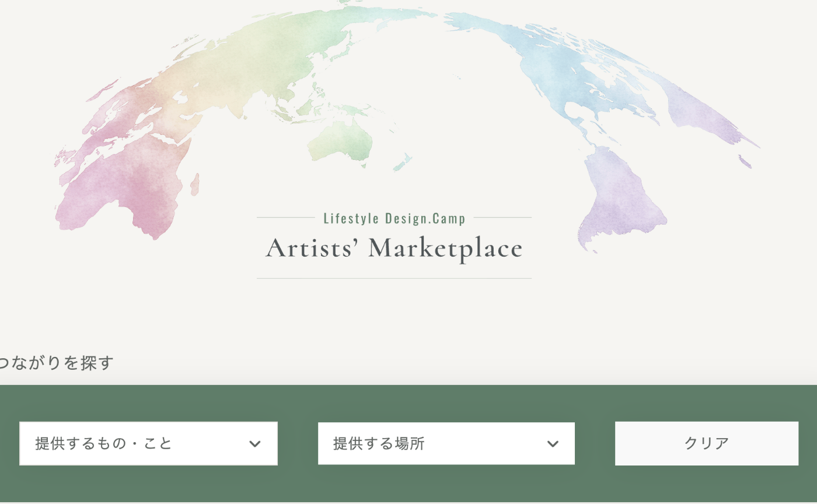Open the 提供する場所 dropdown
Viewport: 817px width, 504px height.
[x=446, y=443]
